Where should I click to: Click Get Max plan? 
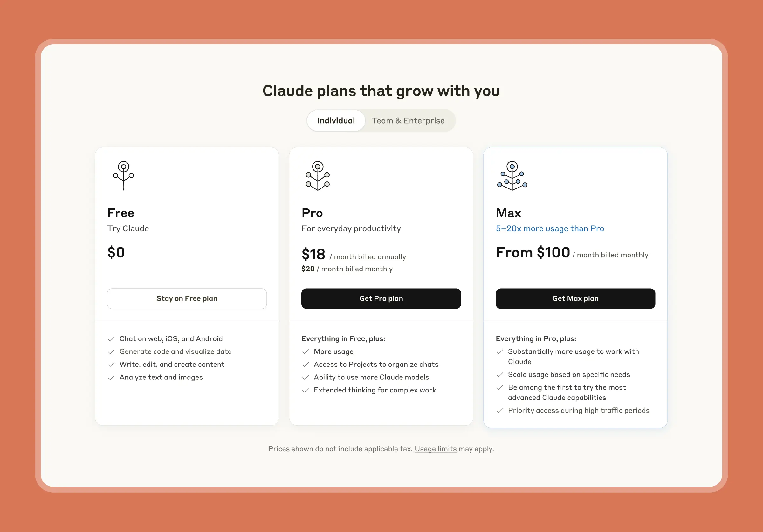pos(575,298)
